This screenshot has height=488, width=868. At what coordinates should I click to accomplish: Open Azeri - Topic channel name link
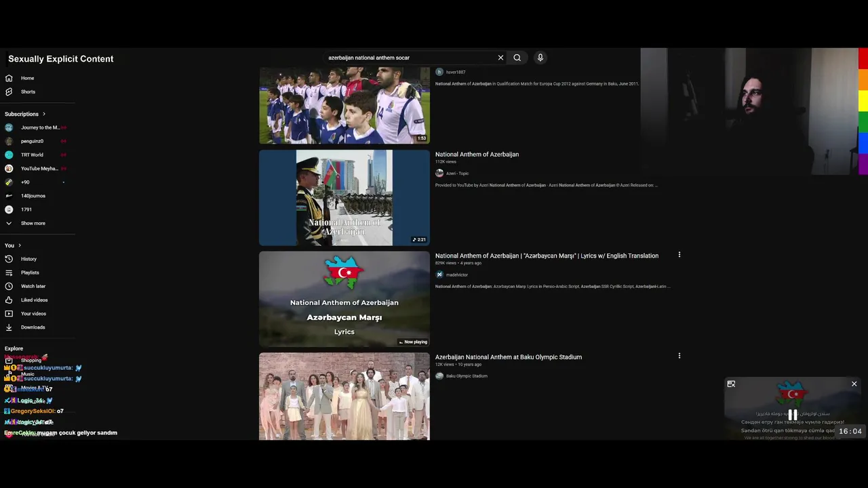pos(457,174)
